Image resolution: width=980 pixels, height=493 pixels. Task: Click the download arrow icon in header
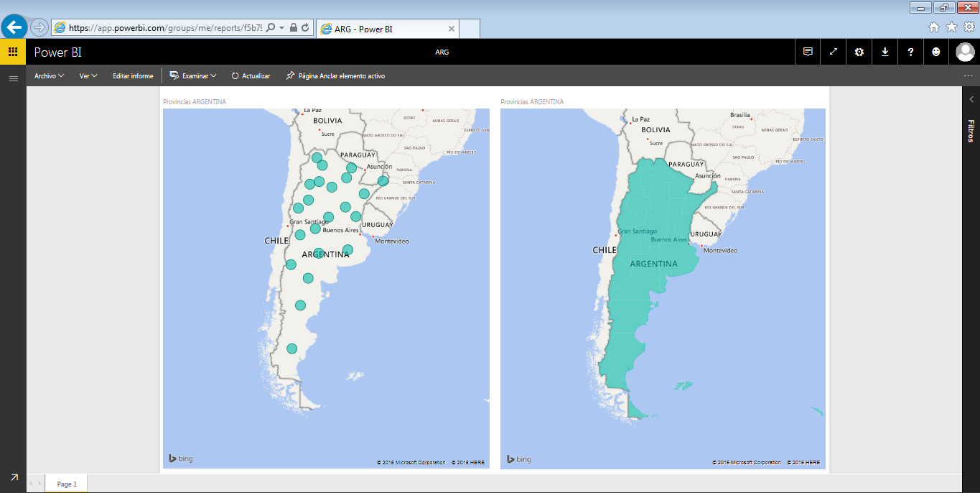(x=885, y=52)
